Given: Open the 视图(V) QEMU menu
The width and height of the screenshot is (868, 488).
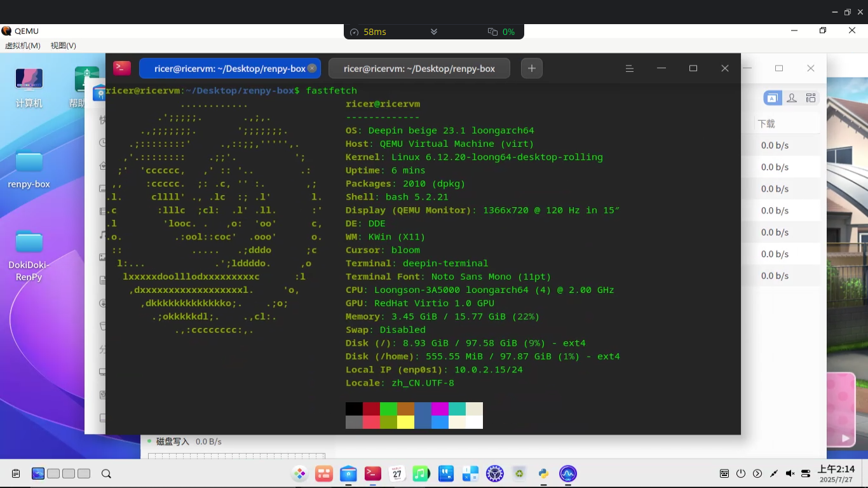Looking at the screenshot, I should 64,46.
